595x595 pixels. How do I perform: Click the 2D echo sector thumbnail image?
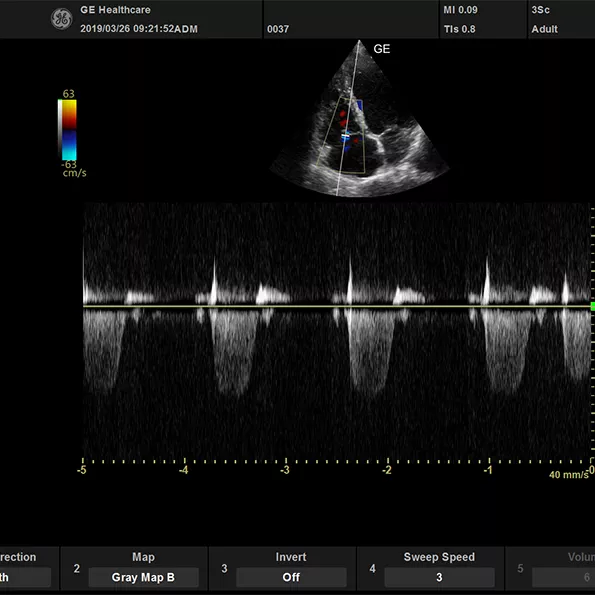tap(359, 119)
